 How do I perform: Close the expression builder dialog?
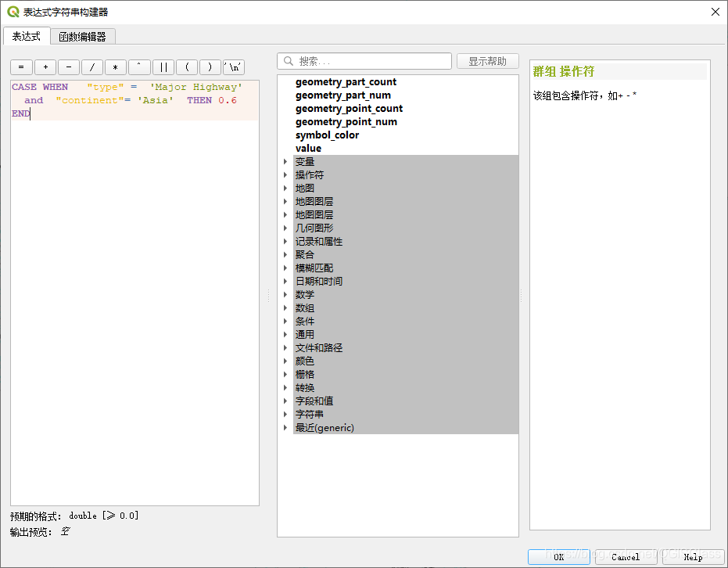[x=715, y=12]
